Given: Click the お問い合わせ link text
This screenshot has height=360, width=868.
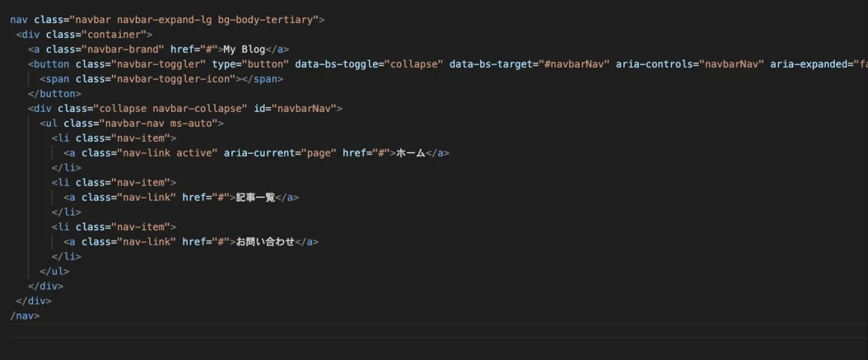Looking at the screenshot, I should (x=265, y=242).
